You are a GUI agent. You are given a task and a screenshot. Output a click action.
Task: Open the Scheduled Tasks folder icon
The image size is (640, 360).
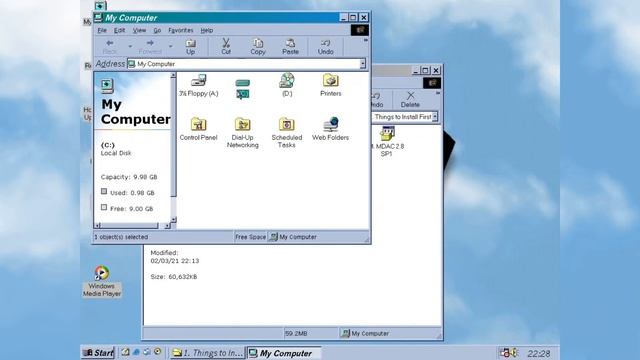pos(287,133)
